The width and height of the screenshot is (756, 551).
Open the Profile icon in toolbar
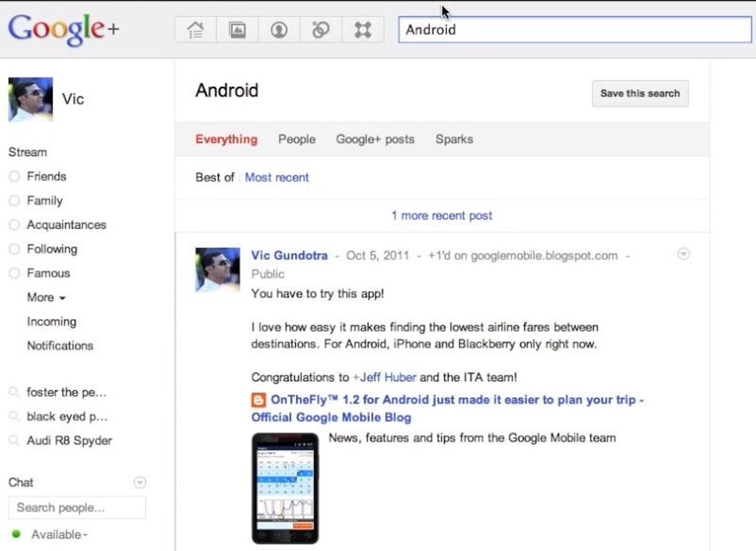279,30
